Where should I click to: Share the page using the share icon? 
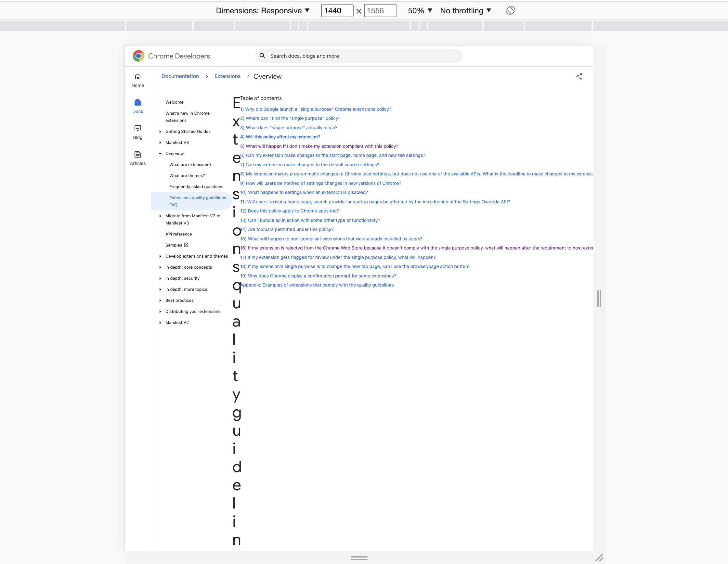pos(579,76)
